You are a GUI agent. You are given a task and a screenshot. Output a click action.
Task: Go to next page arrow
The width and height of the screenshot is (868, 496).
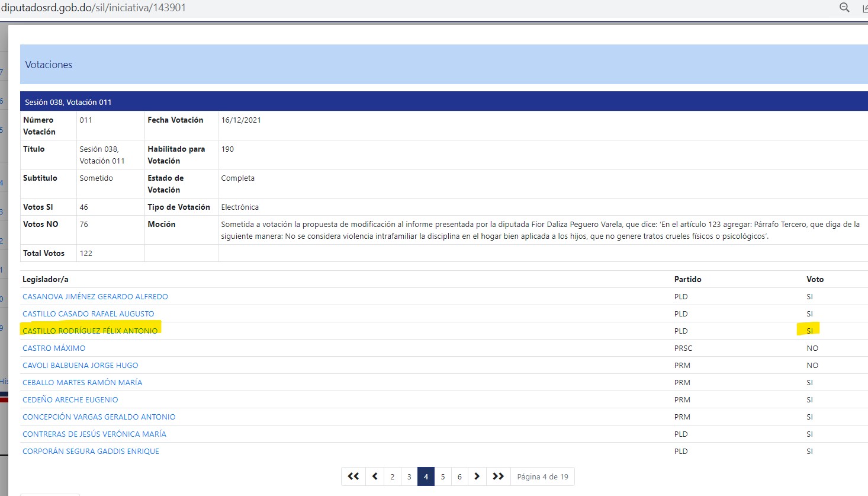pos(477,476)
